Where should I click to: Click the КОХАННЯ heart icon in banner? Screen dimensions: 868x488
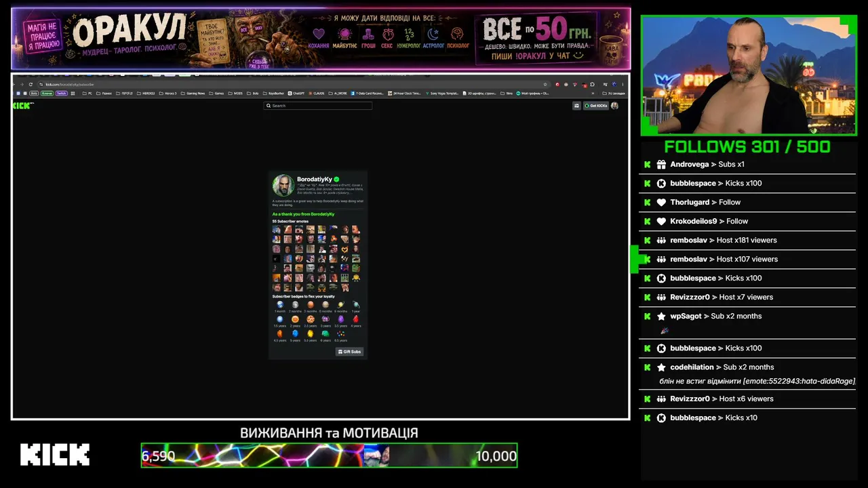[319, 34]
